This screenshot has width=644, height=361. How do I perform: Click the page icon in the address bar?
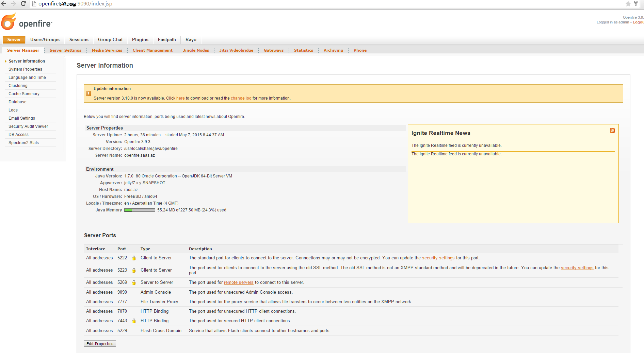tap(34, 4)
